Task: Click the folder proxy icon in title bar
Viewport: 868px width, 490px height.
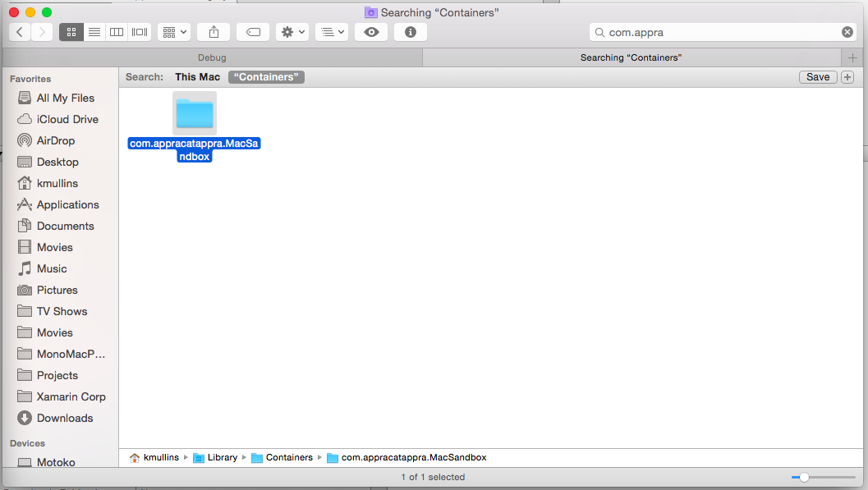Action: point(371,12)
